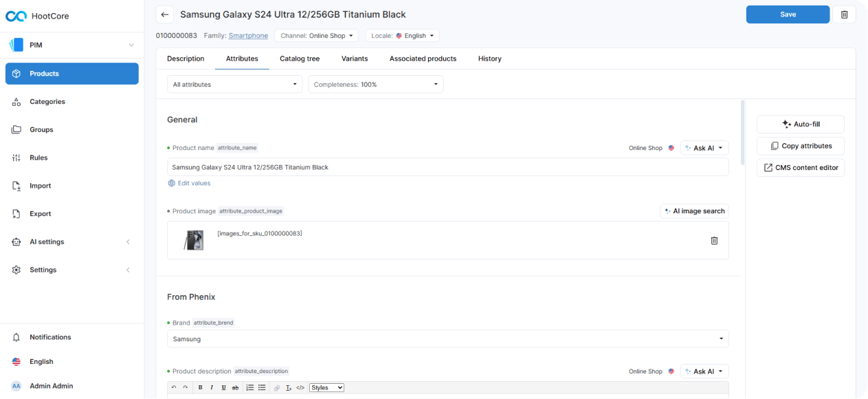
Task: Open the product image thumbnail
Action: 194,240
